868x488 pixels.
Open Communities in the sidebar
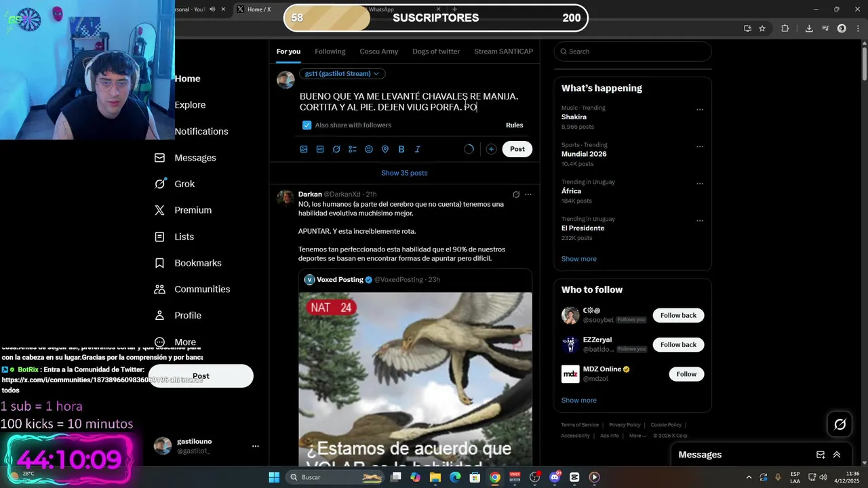click(192, 289)
